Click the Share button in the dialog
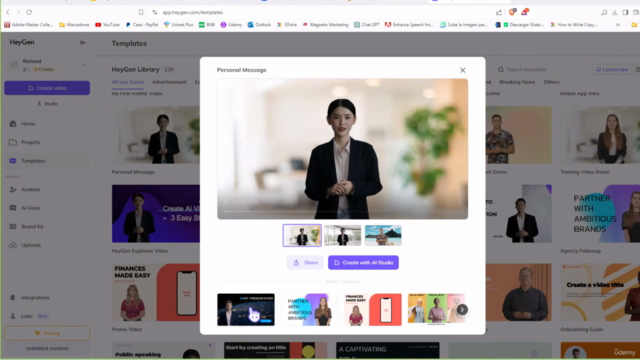The width and height of the screenshot is (640, 360). pyautogui.click(x=305, y=263)
